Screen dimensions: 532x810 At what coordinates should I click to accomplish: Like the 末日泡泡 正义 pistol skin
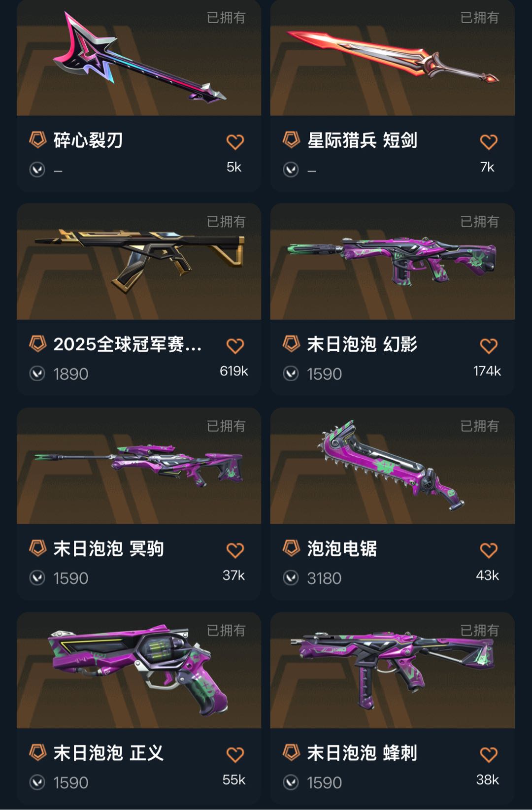tap(235, 755)
